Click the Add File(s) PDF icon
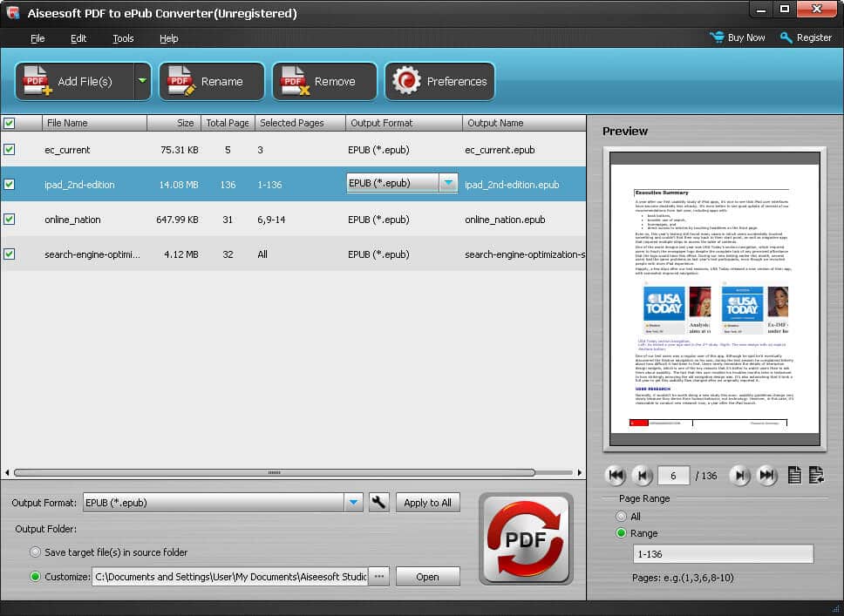 [37, 81]
